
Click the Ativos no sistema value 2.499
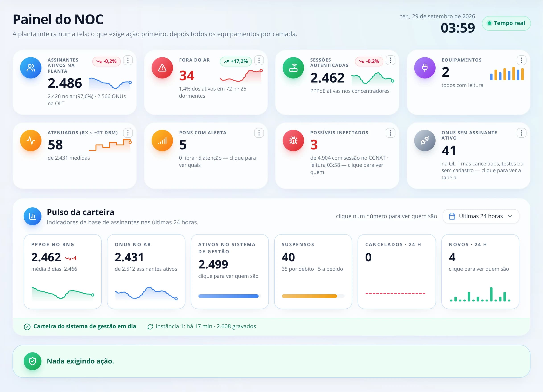pyautogui.click(x=213, y=265)
